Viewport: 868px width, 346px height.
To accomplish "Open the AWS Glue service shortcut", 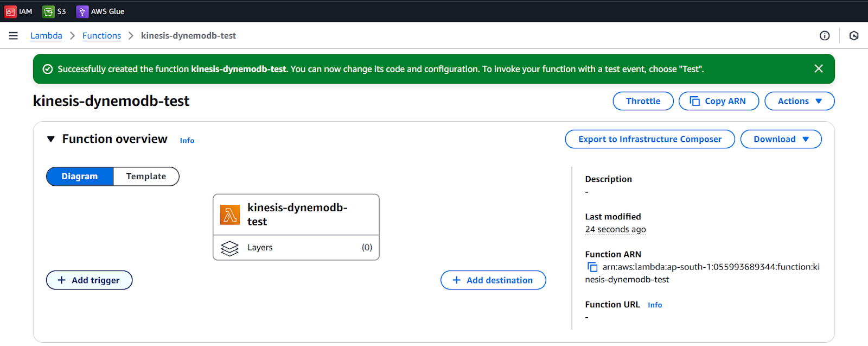I will pyautogui.click(x=100, y=11).
